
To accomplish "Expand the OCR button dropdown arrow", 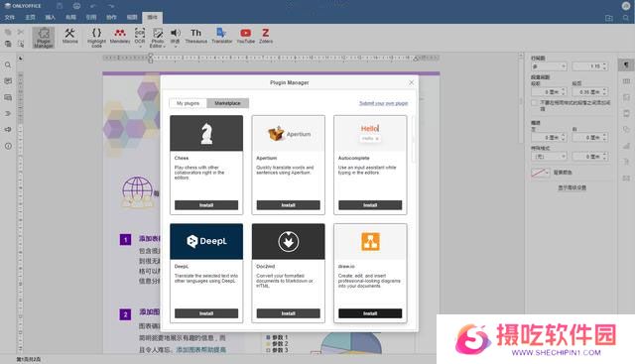I will coord(140,47).
